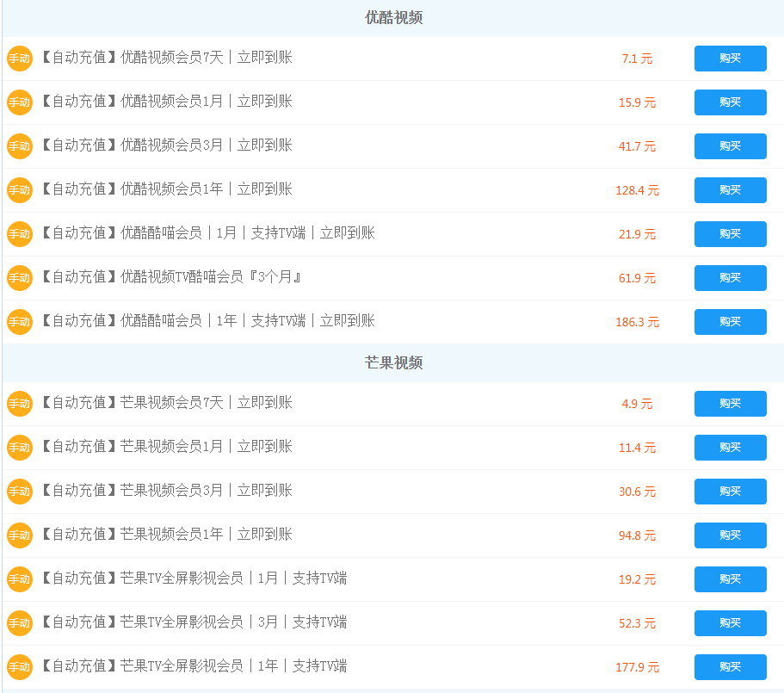
Task: Select the 优酷视频 section header
Action: tap(393, 18)
